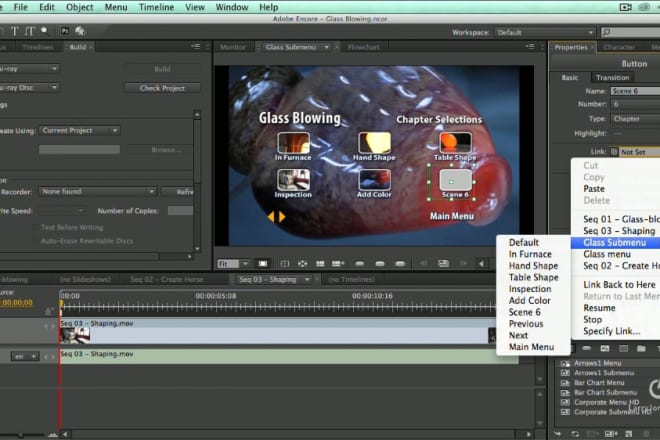Open the Create Using Current Project dropdown
The image size is (660, 440).
click(80, 131)
